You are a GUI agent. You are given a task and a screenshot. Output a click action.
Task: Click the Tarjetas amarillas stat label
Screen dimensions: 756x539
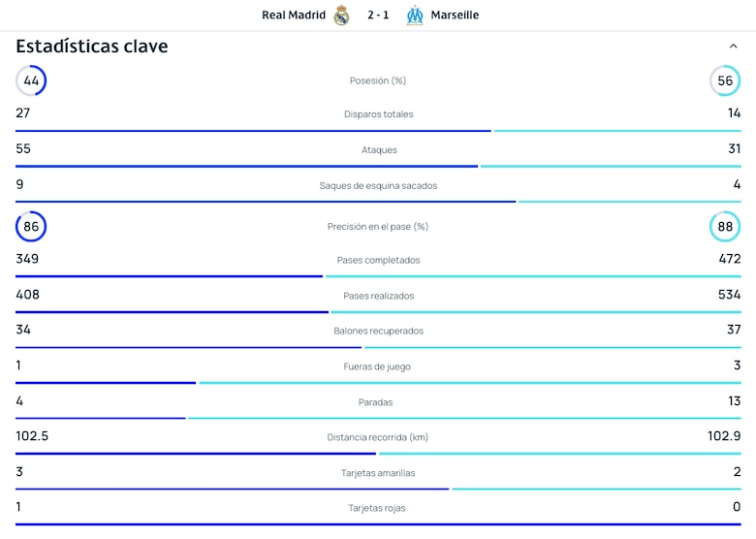pos(378,472)
